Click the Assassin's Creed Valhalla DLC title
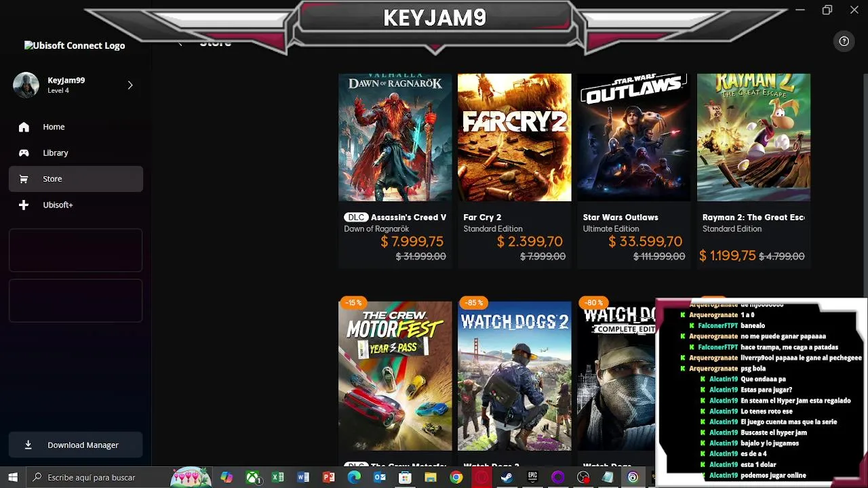 click(x=408, y=218)
